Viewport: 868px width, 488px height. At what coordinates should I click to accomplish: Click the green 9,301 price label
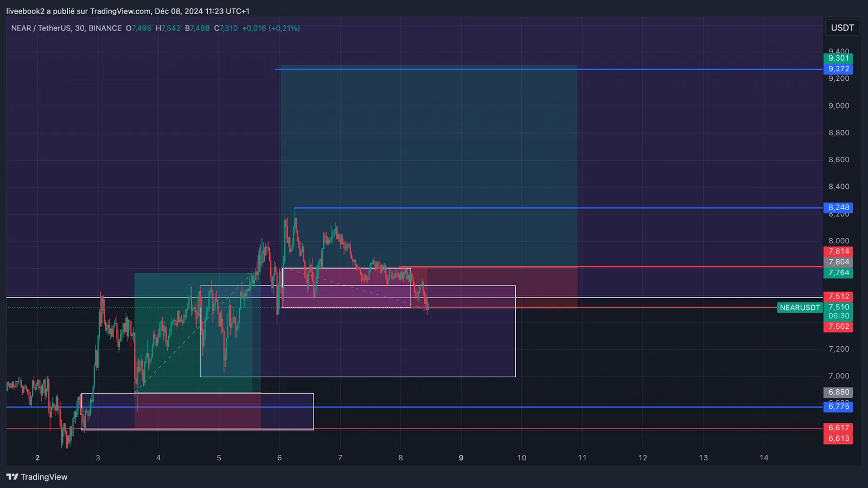click(x=838, y=59)
